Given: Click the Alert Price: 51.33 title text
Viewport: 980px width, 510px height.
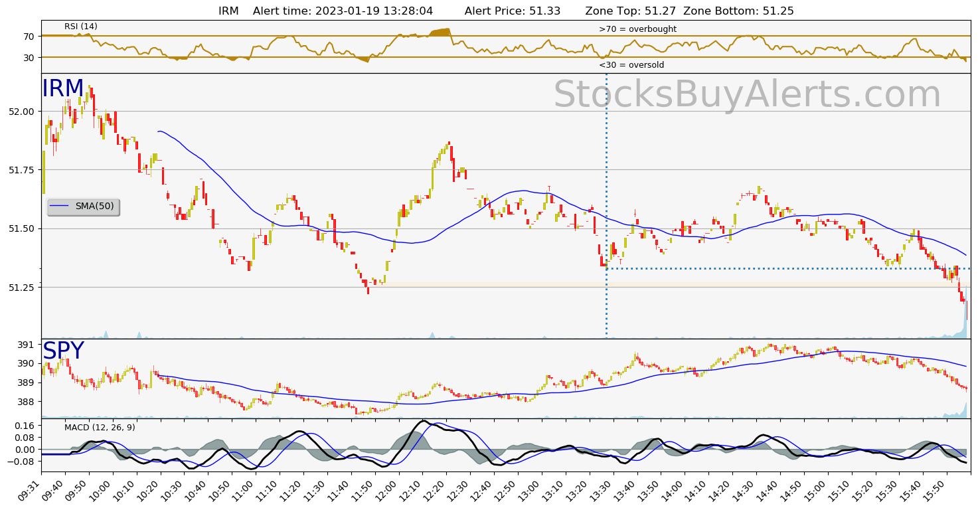Looking at the screenshot, I should coord(513,11).
